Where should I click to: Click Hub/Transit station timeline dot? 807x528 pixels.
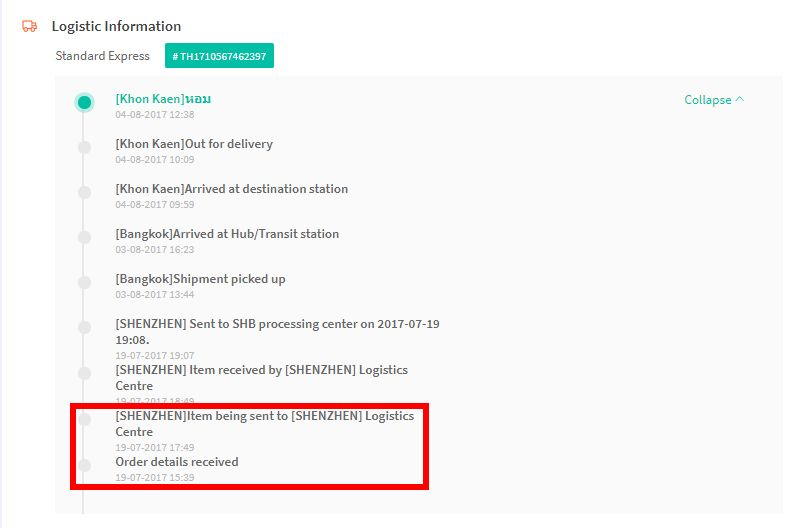84,238
